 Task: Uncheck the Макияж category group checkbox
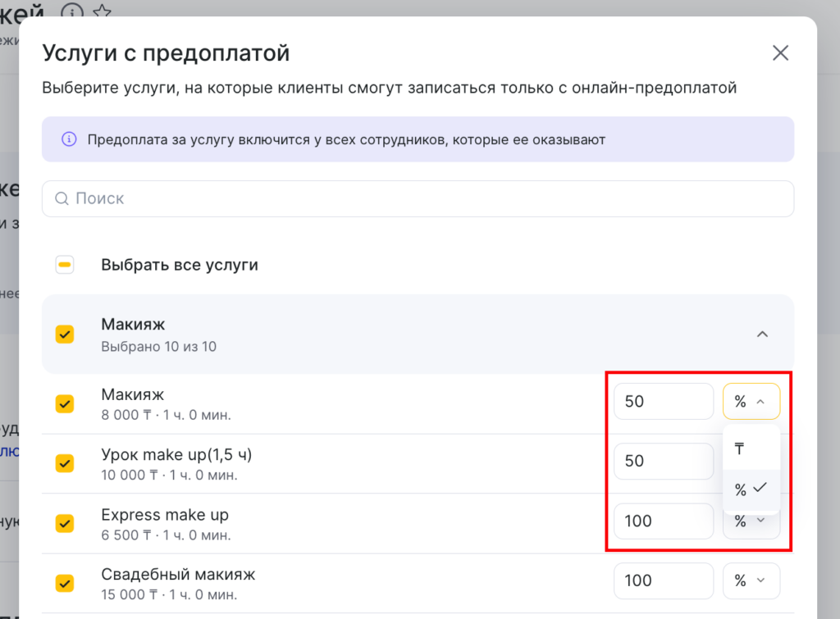[x=65, y=335]
